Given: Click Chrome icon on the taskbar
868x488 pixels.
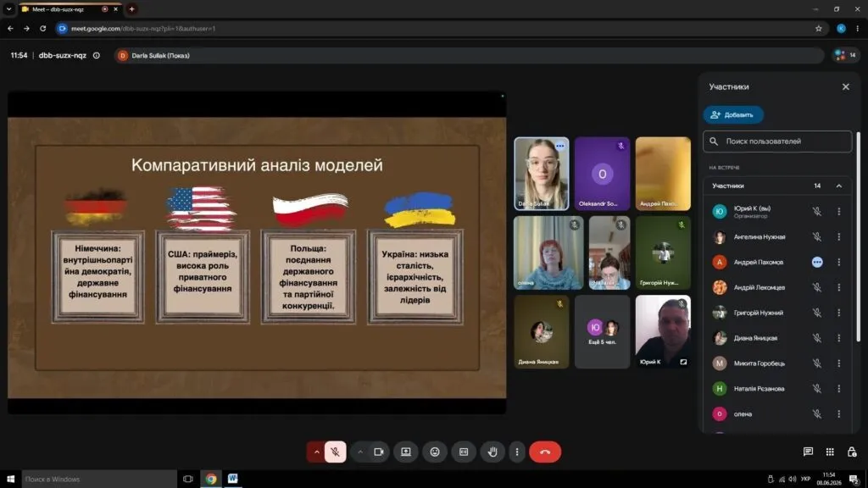Looking at the screenshot, I should coord(211,479).
